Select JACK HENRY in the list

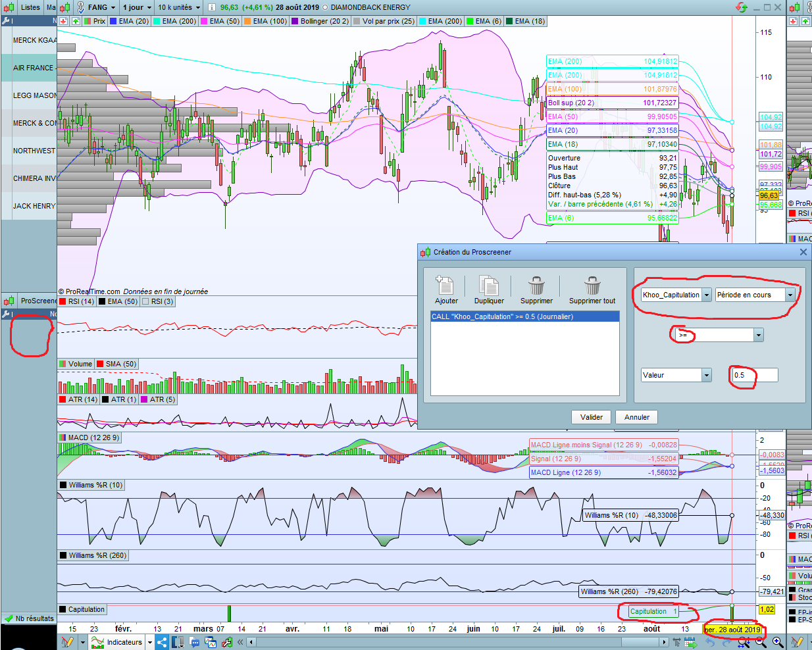29,206
